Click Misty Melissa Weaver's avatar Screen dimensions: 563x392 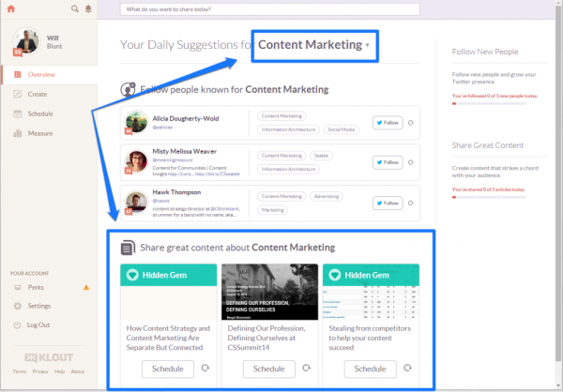(x=136, y=161)
